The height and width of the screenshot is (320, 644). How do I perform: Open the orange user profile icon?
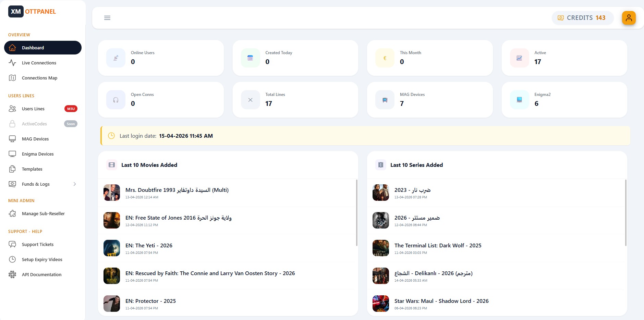pyautogui.click(x=629, y=18)
